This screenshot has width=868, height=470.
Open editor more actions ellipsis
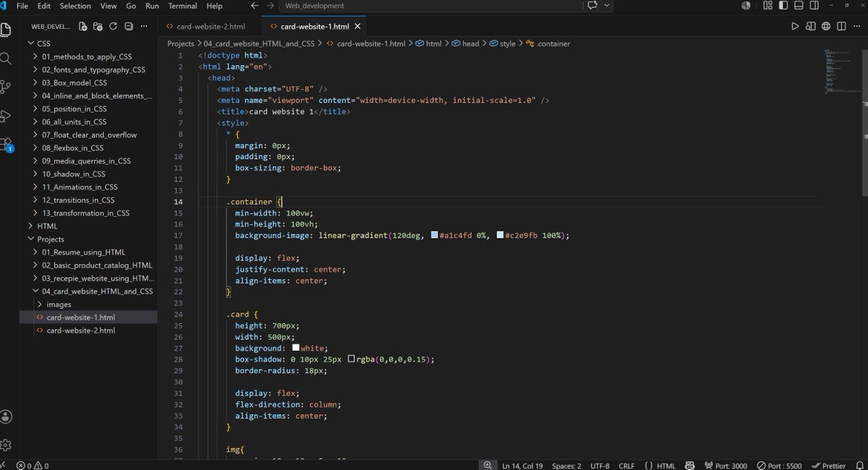858,27
